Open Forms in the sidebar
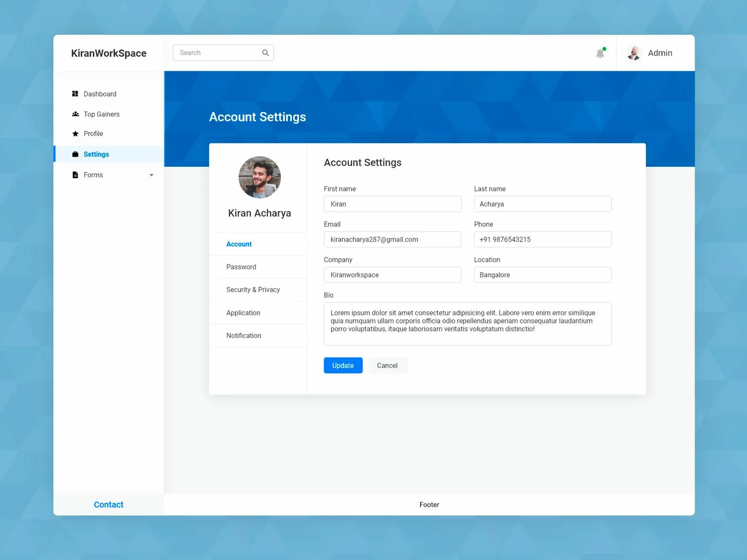 [109, 175]
